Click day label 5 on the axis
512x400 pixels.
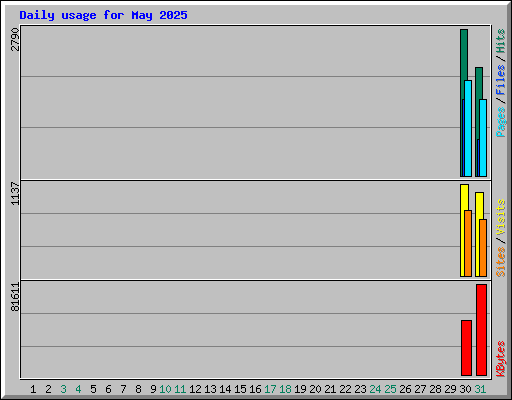click(93, 389)
